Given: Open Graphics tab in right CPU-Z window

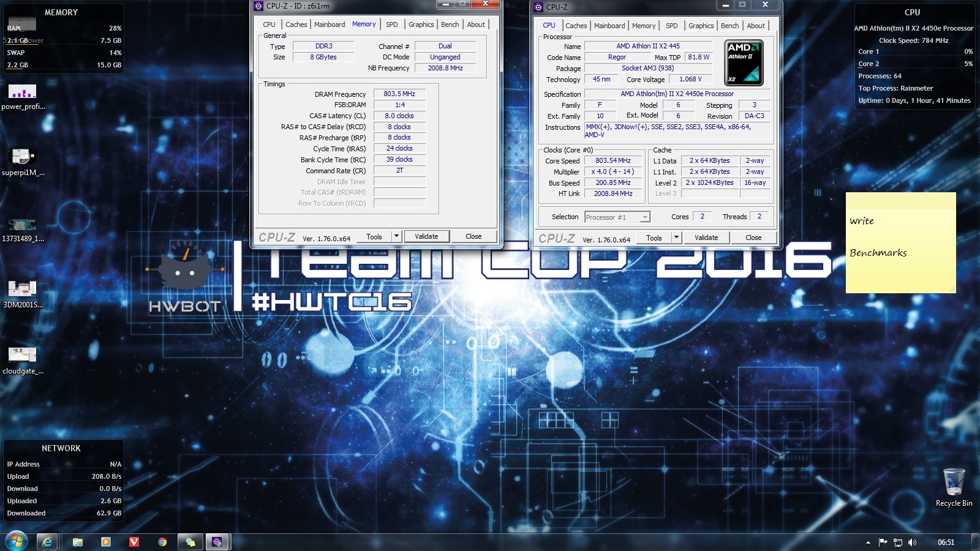Looking at the screenshot, I should coord(701,26).
